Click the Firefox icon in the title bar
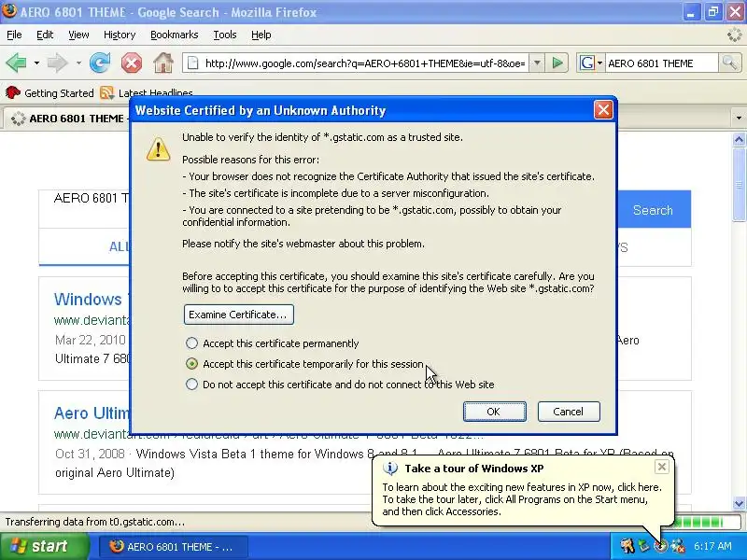Image resolution: width=747 pixels, height=560 pixels. pyautogui.click(x=9, y=11)
